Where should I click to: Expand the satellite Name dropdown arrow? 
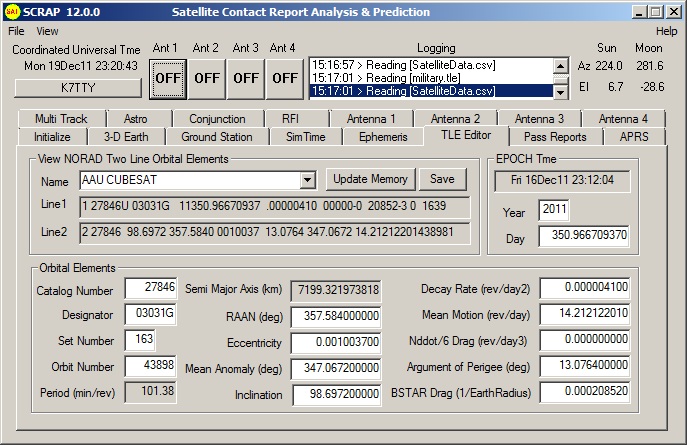(308, 180)
